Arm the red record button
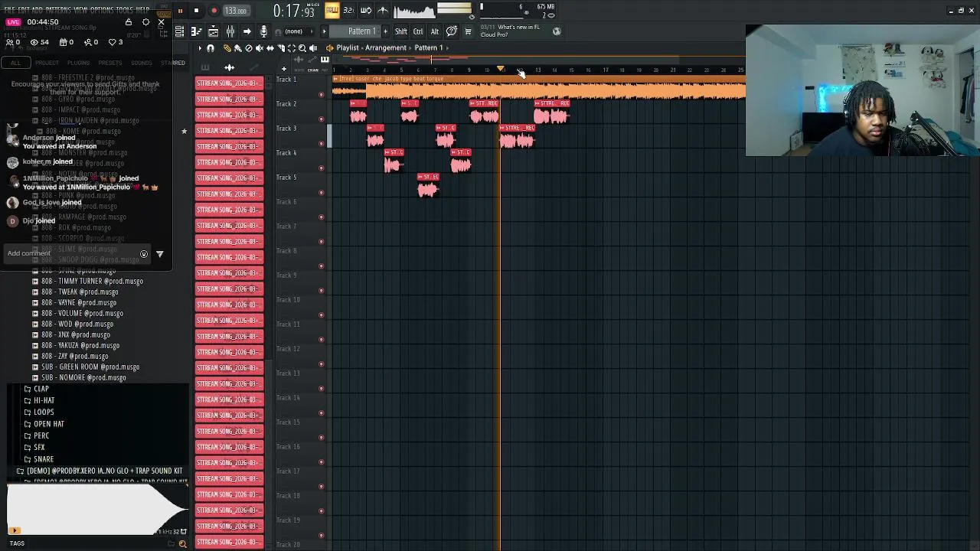Viewport: 980px width, 551px height. tap(214, 11)
